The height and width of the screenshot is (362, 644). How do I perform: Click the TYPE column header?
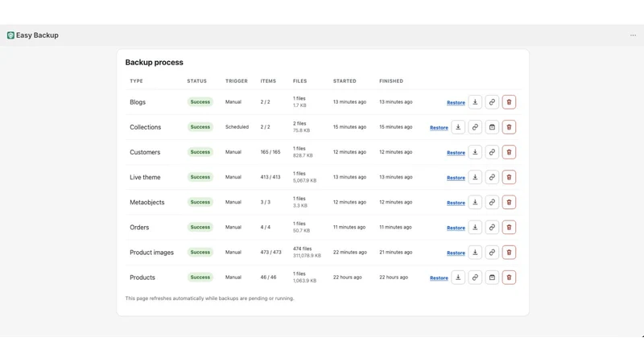click(136, 81)
